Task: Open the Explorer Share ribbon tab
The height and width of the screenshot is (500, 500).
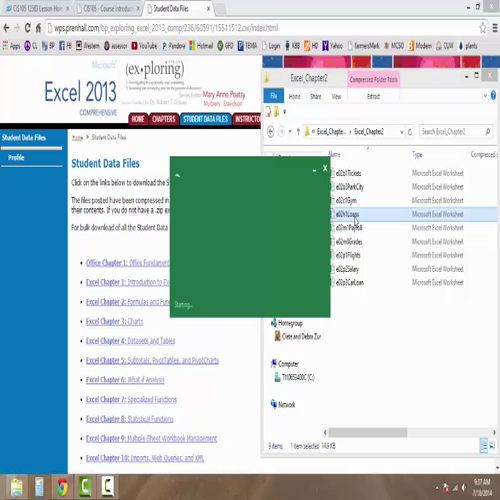Action: [x=316, y=96]
